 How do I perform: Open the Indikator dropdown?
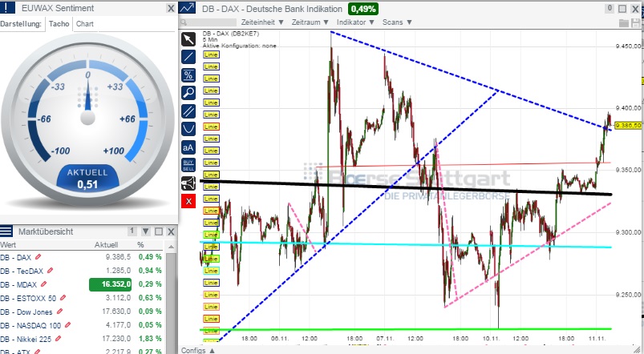coord(355,22)
